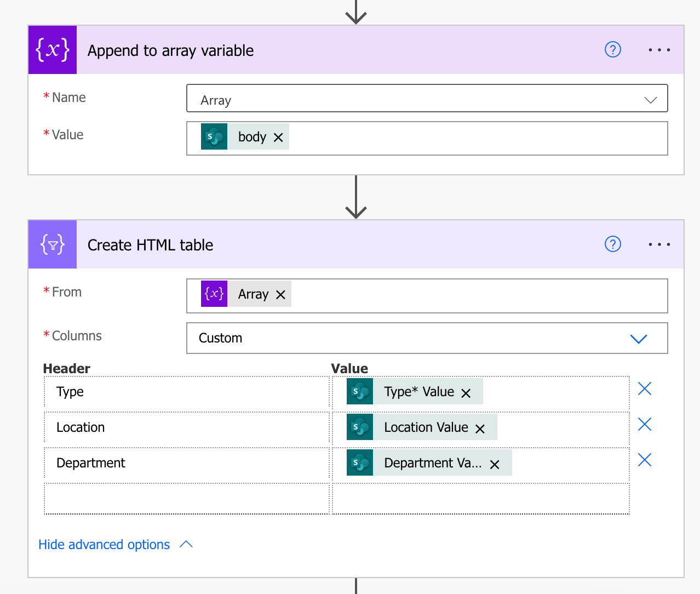Click the Append to array variable icon
This screenshot has height=594, width=700.
pos(53,50)
